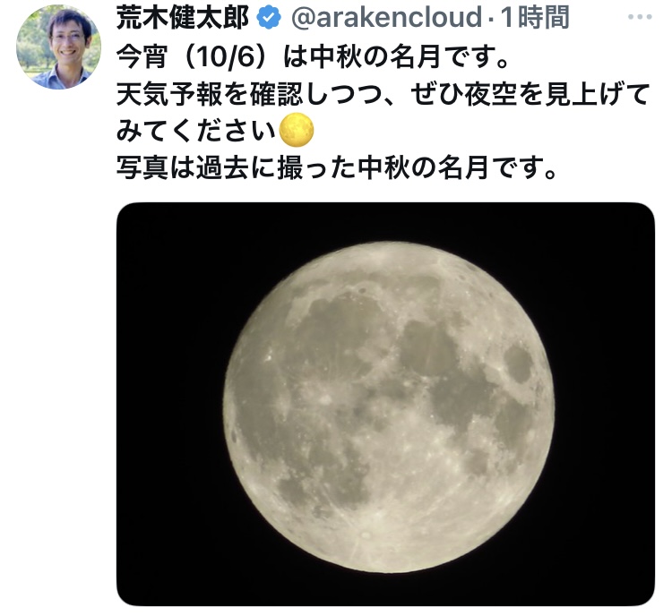Click the word 中秋の名月 in first line
The height and width of the screenshot is (616, 672).
[375, 56]
